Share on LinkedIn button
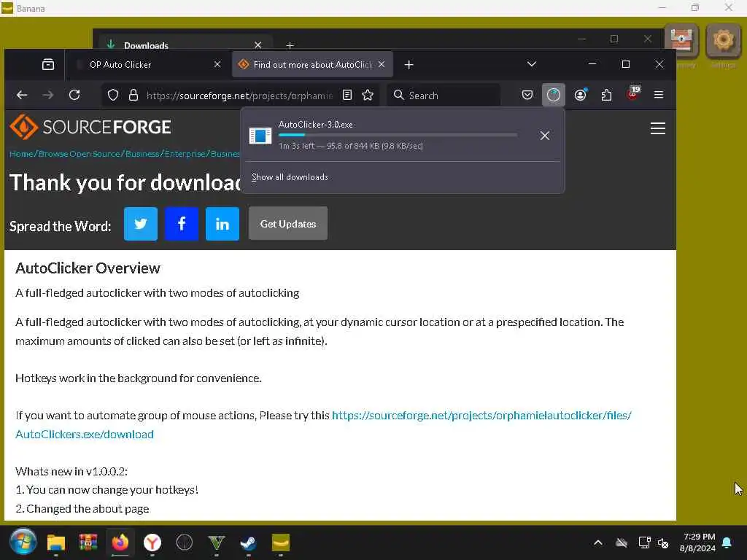 coord(222,224)
